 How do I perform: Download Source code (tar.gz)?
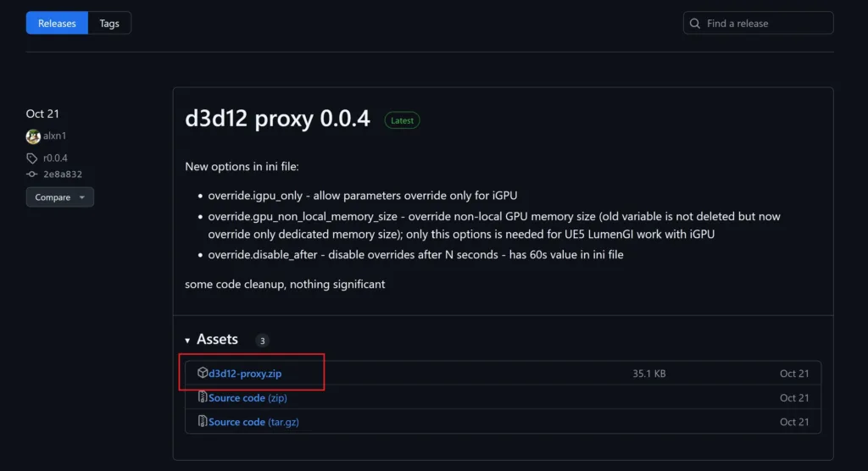253,422
